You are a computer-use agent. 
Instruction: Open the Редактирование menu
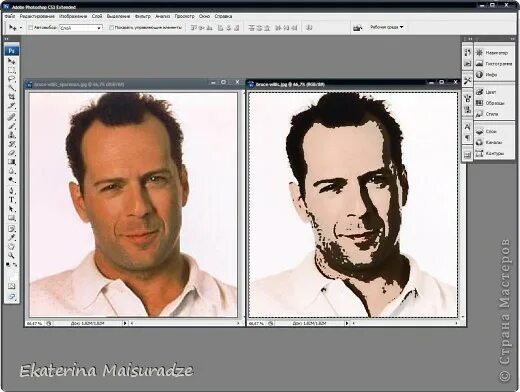37,16
